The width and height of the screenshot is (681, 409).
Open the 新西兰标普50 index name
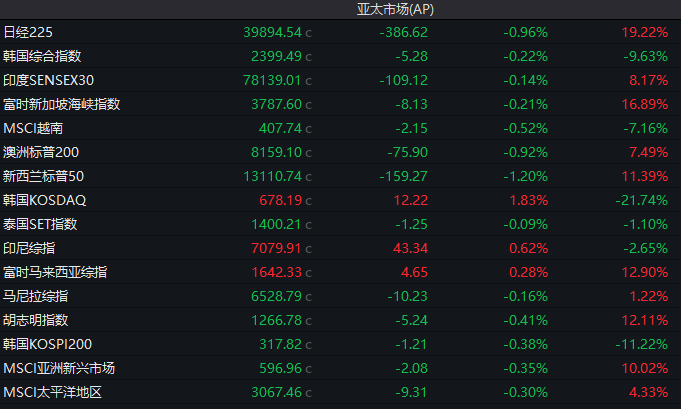click(42, 176)
